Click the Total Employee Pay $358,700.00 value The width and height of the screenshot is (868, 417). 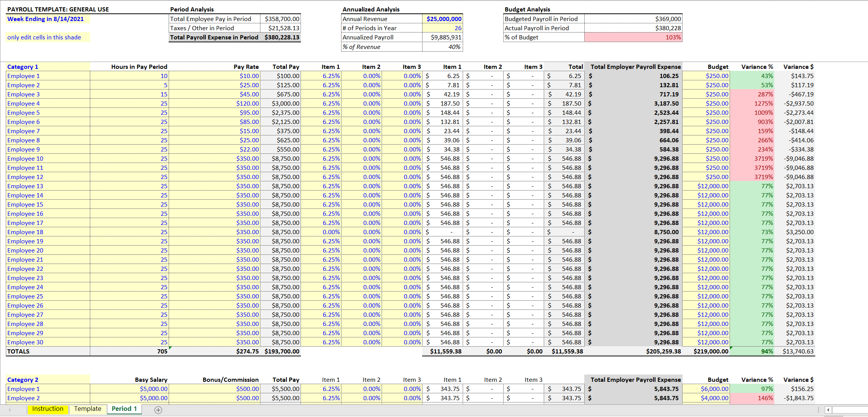pyautogui.click(x=280, y=19)
